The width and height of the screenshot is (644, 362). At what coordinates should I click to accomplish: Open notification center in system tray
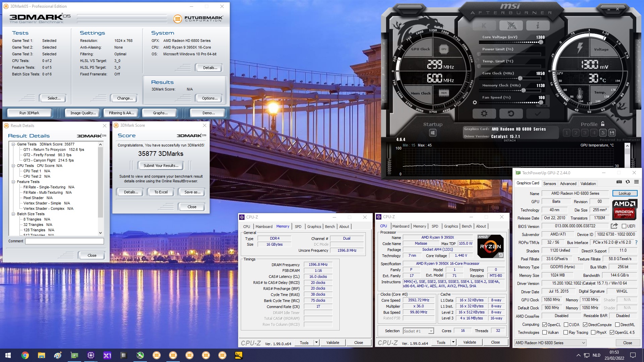pos(633,355)
